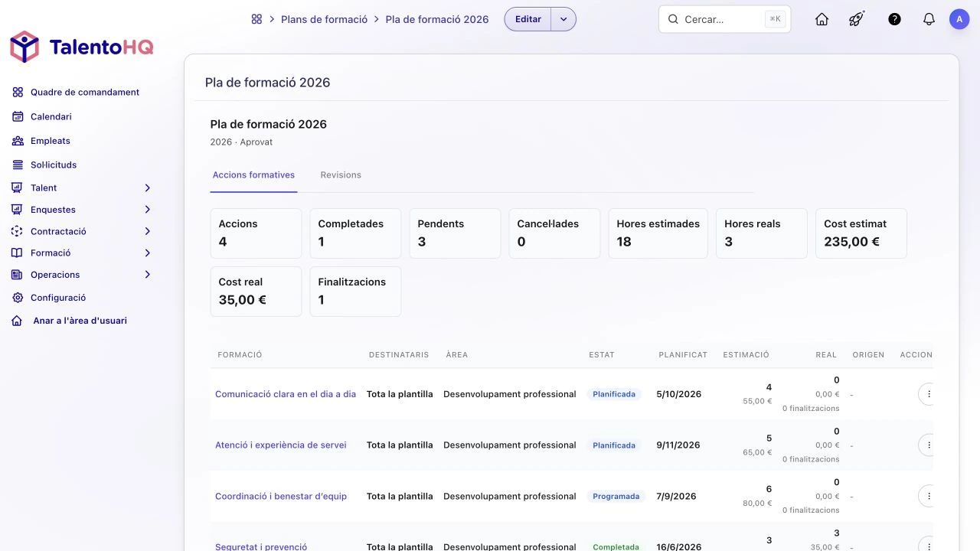Click the Pendents 3 card
Image resolution: width=980 pixels, height=551 pixels.
point(455,233)
